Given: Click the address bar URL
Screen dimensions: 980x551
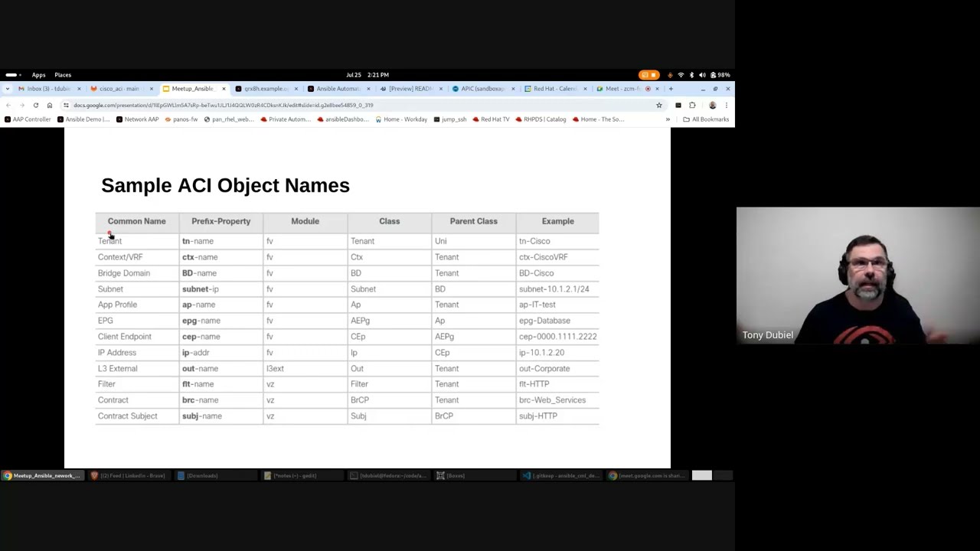Looking at the screenshot, I should click(x=224, y=105).
